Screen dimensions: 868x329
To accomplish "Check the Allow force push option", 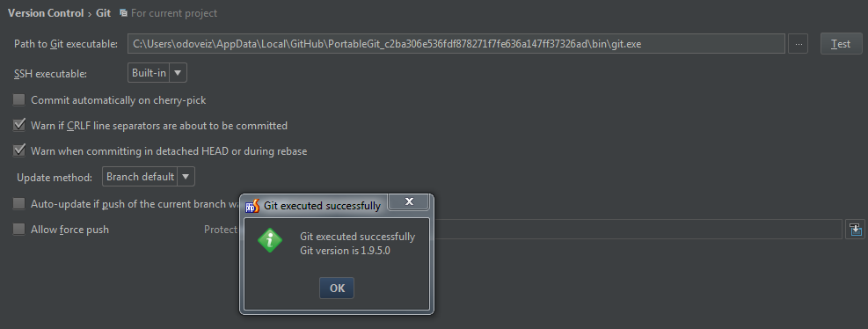I will click(18, 230).
